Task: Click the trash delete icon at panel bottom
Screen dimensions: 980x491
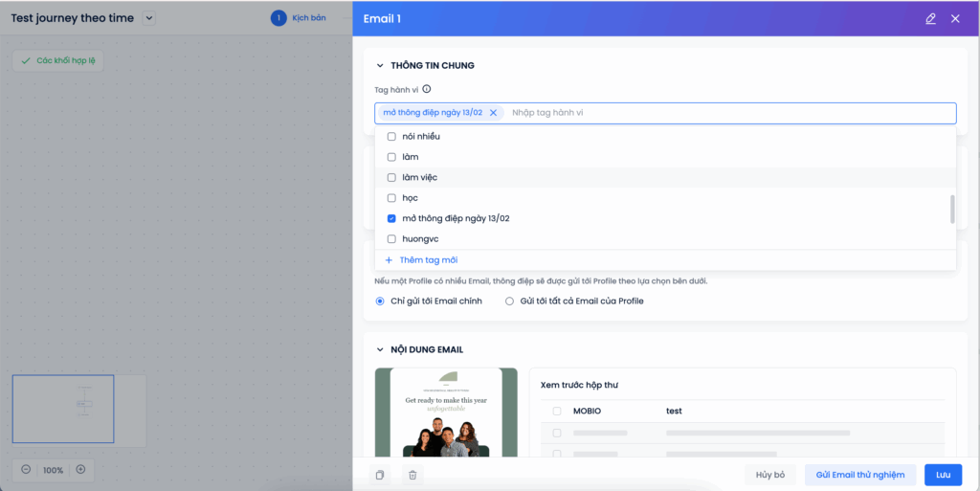Action: coord(412,475)
